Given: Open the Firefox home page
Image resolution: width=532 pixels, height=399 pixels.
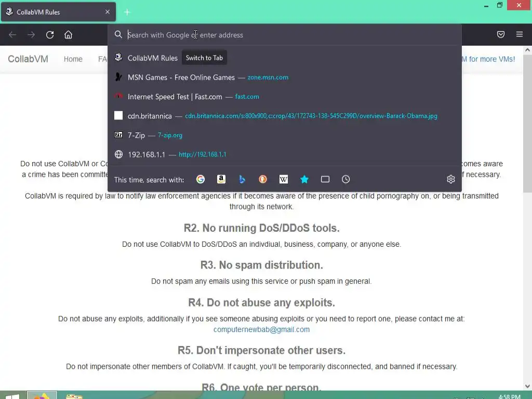Looking at the screenshot, I should [x=68, y=35].
